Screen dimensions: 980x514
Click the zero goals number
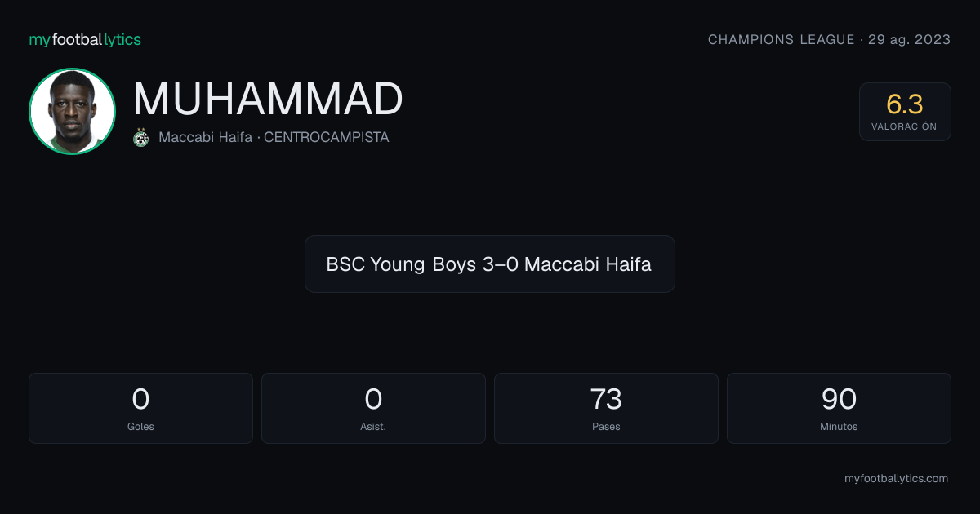point(140,399)
